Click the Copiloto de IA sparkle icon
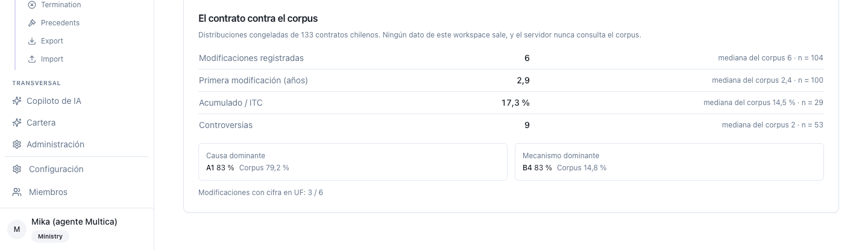 tap(17, 101)
